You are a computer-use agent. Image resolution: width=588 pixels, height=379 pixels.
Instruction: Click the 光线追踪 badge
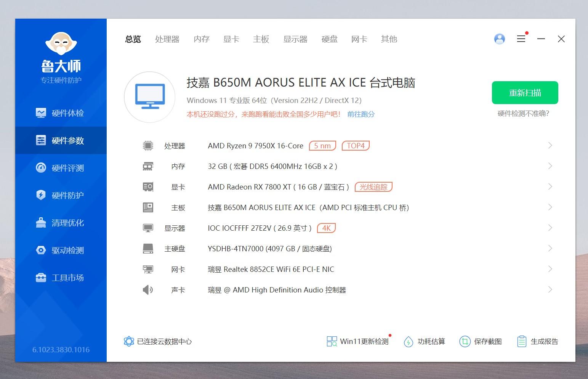[x=373, y=187]
